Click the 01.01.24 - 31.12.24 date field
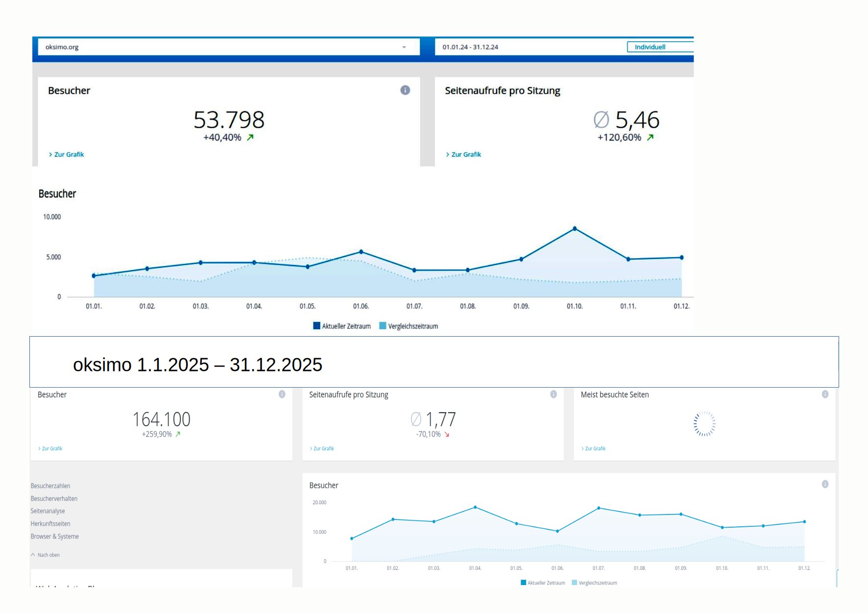This screenshot has width=868, height=614. (470, 48)
